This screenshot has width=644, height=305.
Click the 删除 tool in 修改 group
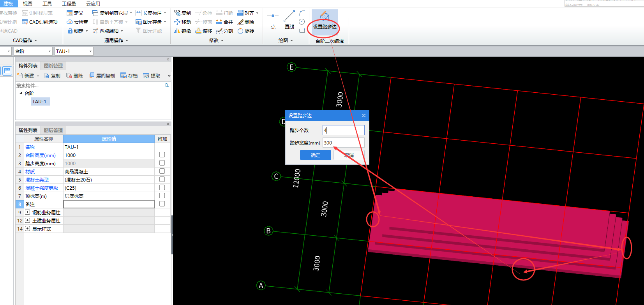(246, 22)
